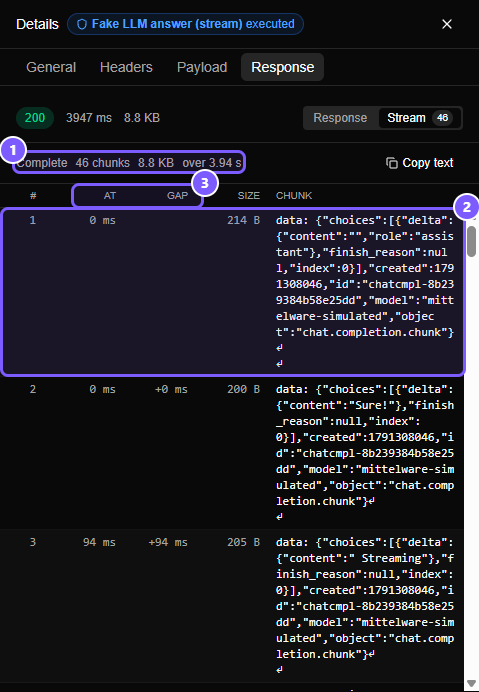Click the 3947 ms duration value
479x692 pixels.
tap(89, 118)
